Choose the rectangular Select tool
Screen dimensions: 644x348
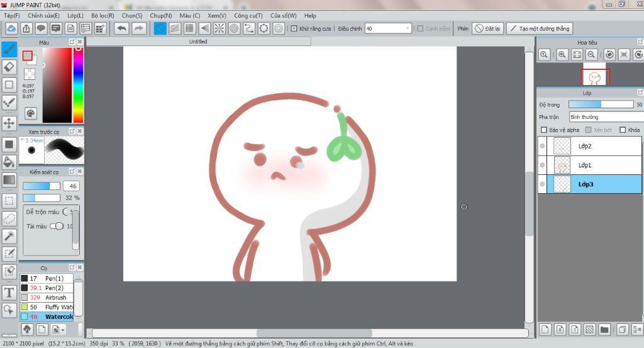coord(9,201)
